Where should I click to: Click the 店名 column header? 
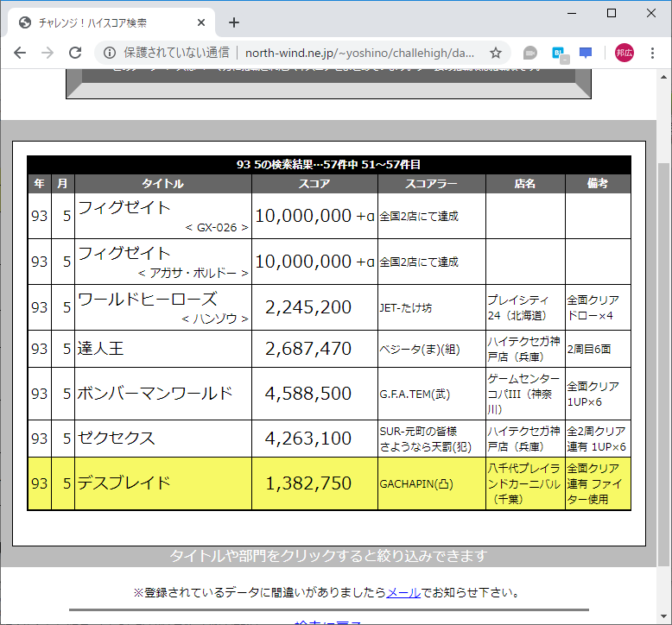click(525, 184)
